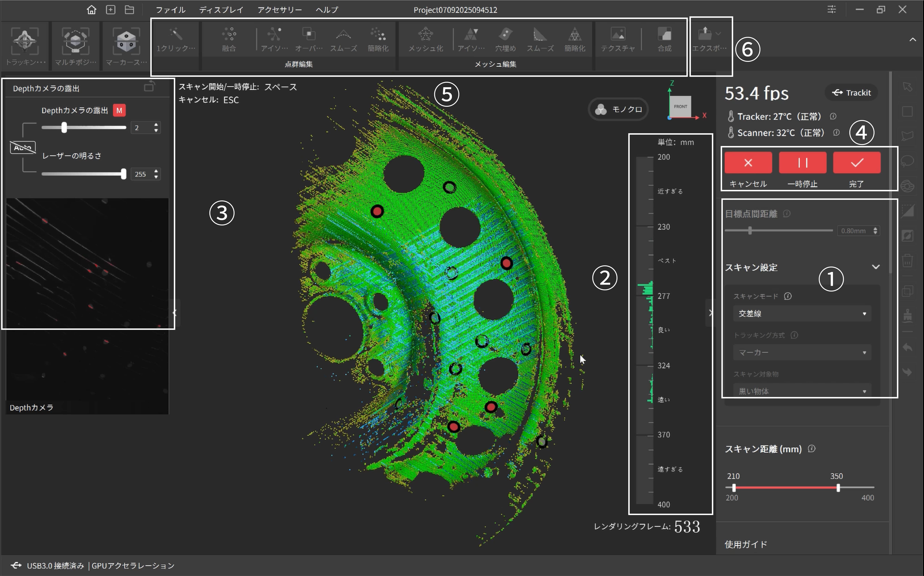Select the Marker scan mode icon
Screen dimensions: 924x576
(126, 41)
